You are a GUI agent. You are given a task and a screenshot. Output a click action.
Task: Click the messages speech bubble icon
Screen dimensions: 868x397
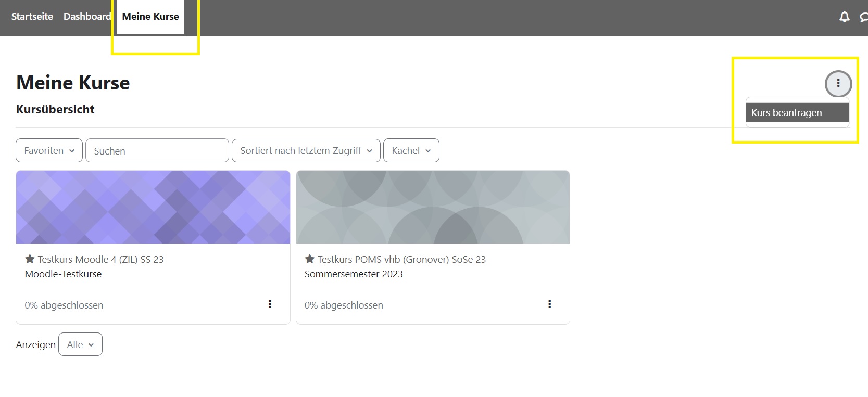[864, 17]
